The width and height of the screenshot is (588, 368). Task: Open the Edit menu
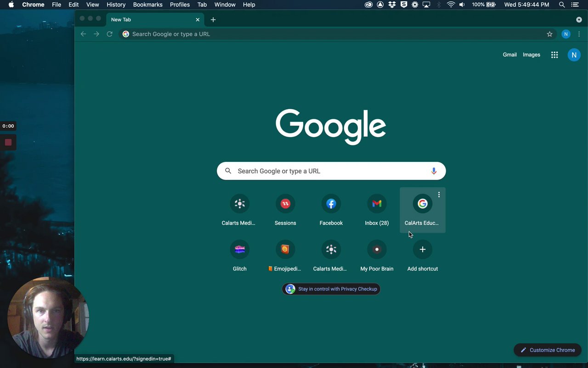tap(73, 5)
